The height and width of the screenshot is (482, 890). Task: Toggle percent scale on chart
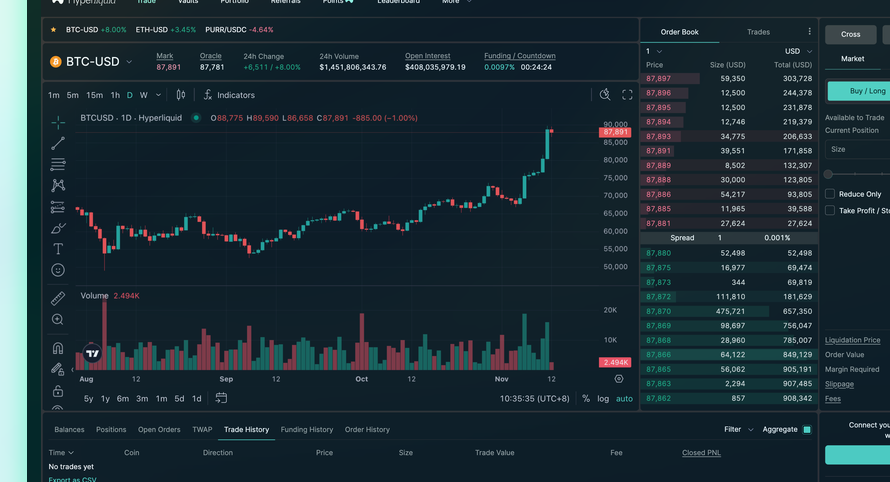(x=586, y=399)
